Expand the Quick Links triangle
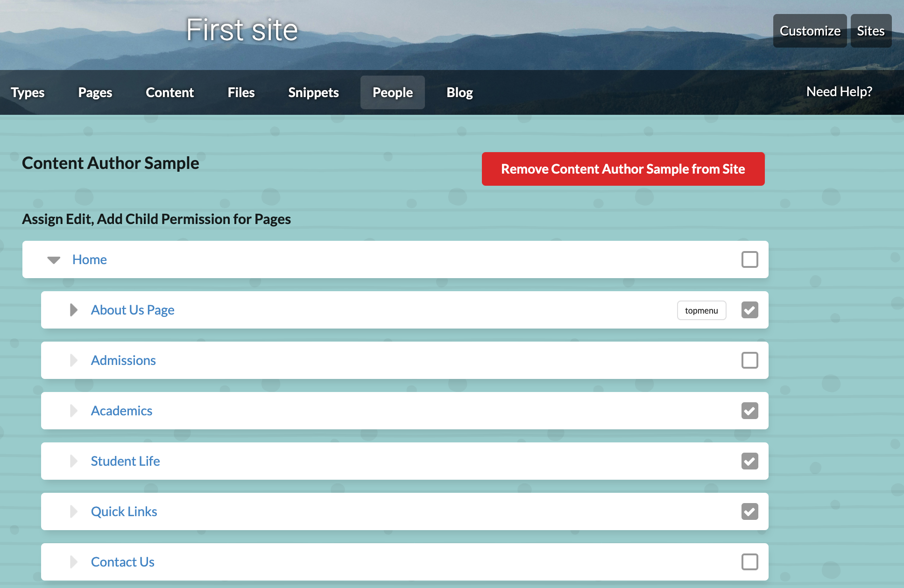904x588 pixels. pos(73,511)
